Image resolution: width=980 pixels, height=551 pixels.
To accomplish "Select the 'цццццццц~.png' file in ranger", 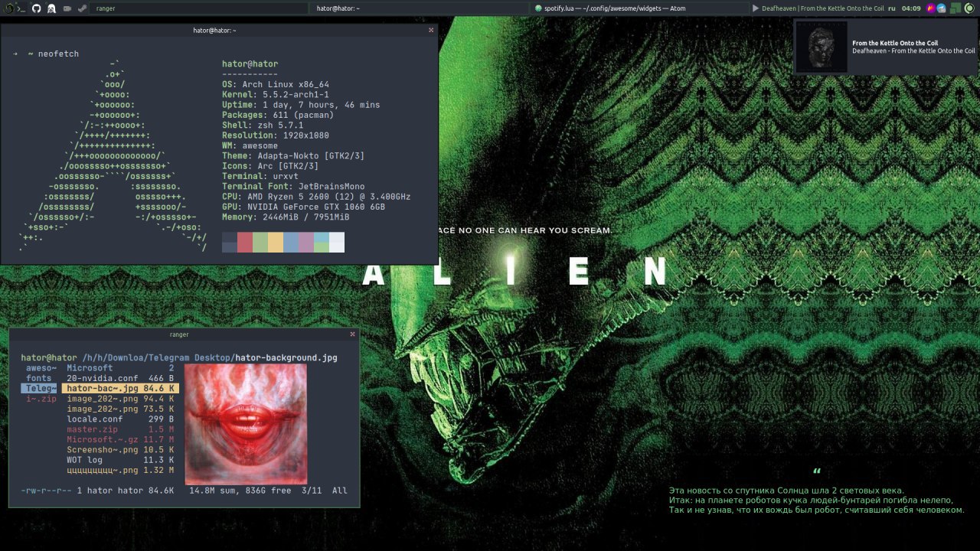I will point(120,470).
